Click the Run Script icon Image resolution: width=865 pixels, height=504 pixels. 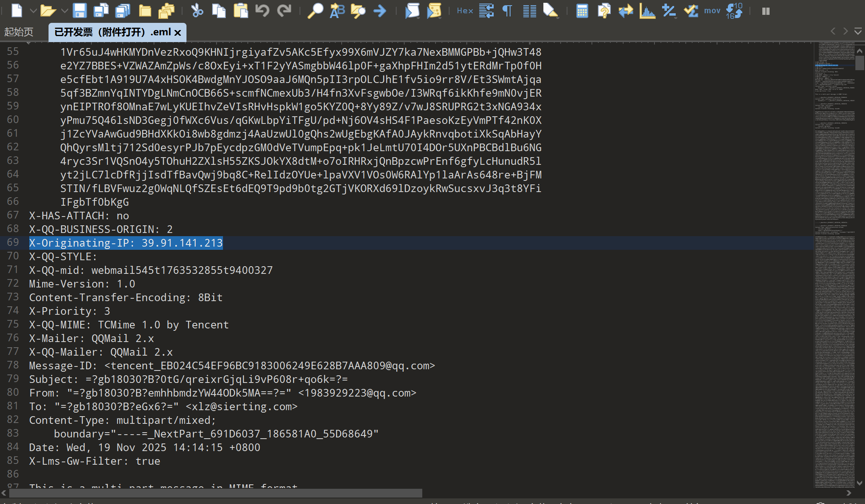point(412,11)
